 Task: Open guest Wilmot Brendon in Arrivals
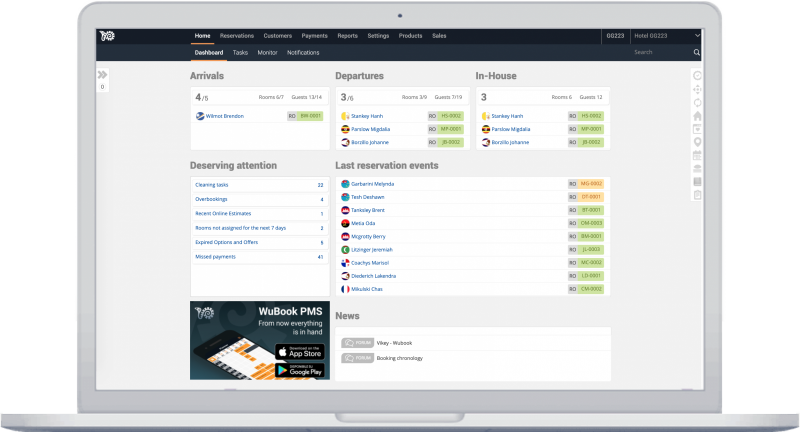[x=225, y=116]
